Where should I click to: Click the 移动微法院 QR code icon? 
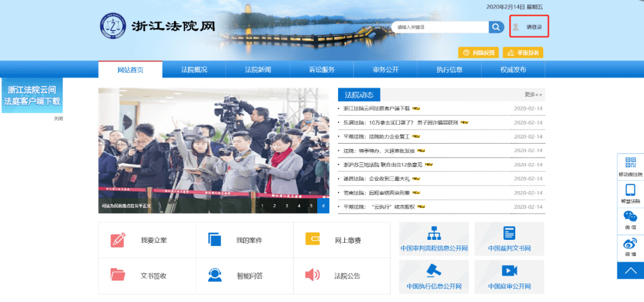coord(630,162)
